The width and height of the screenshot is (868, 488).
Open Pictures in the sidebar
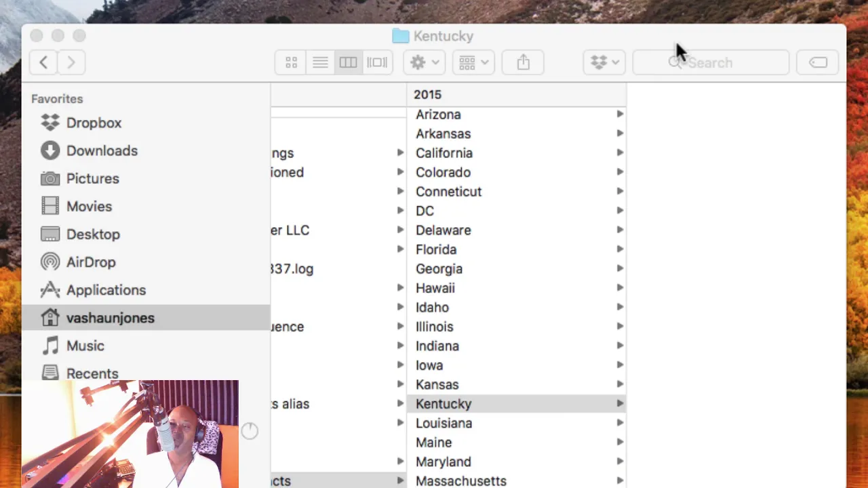(x=146, y=178)
